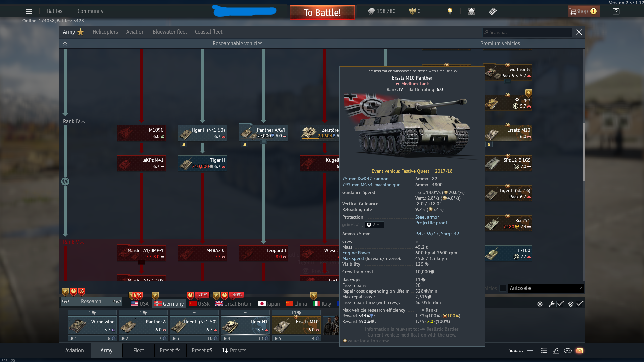Open the Community menu
Image resolution: width=644 pixels, height=362 pixels.
coord(90,11)
